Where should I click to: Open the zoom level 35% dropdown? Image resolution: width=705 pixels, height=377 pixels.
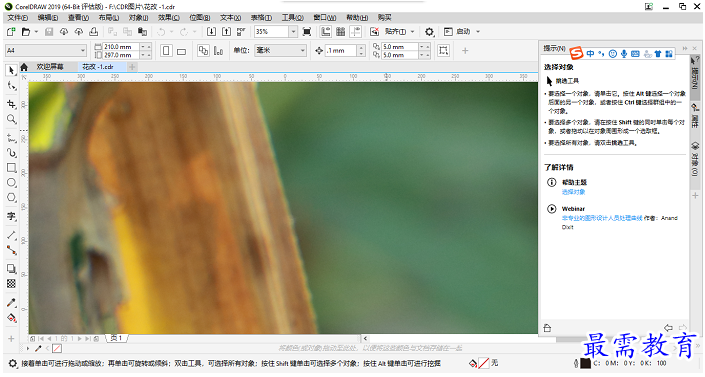[293, 31]
